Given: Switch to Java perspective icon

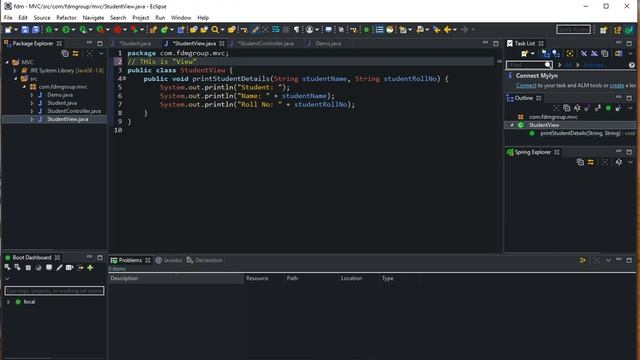Looking at the screenshot, I should [x=617, y=29].
